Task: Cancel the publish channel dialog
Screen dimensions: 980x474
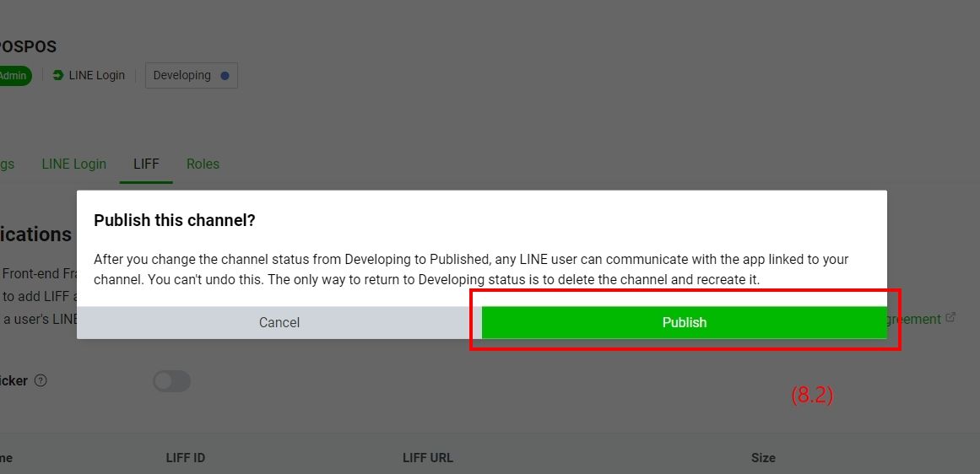Action: [279, 322]
